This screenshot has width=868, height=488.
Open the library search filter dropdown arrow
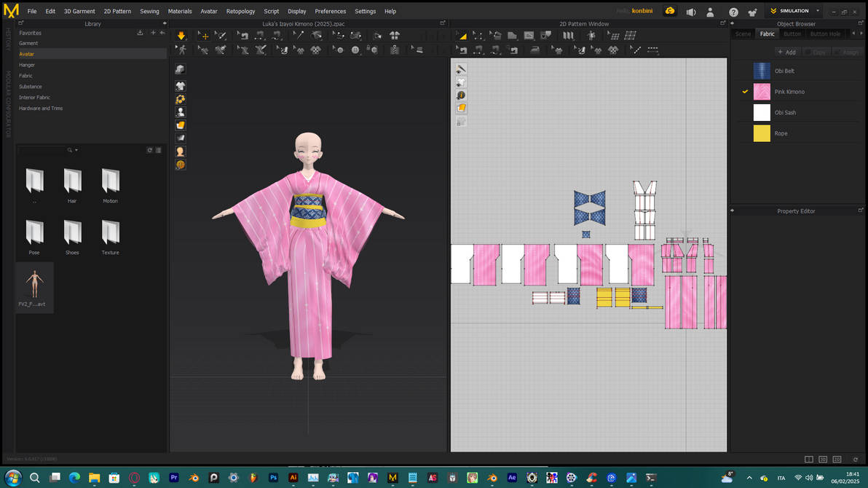76,150
